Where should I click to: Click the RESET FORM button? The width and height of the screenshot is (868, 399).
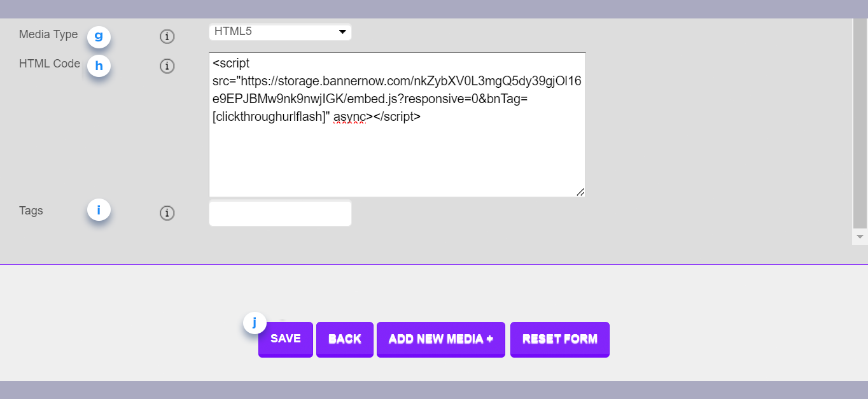[x=560, y=339]
